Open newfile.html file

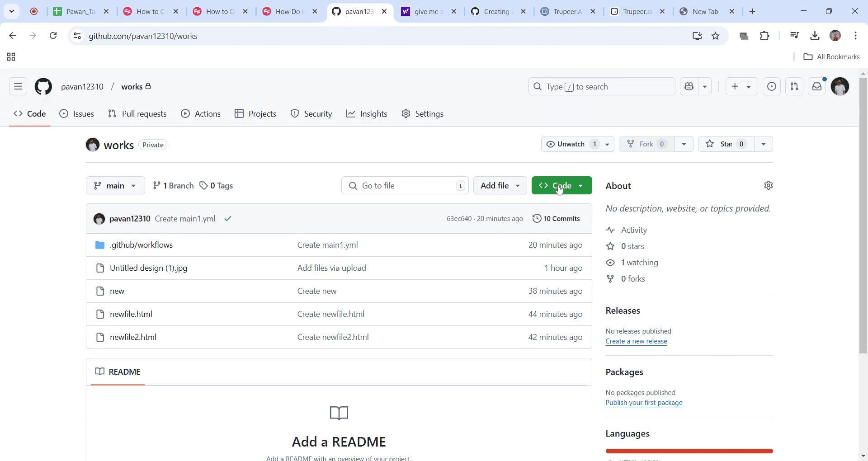coord(131,314)
